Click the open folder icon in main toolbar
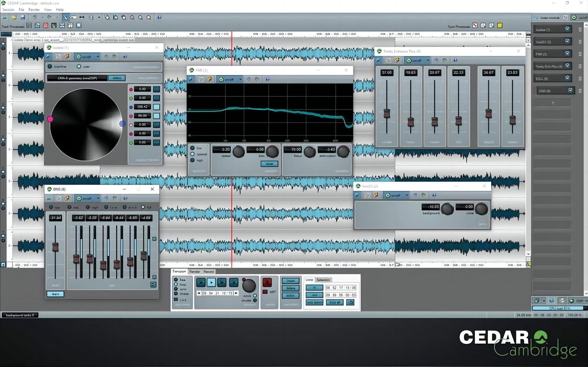This screenshot has height=367, width=588. click(x=14, y=17)
